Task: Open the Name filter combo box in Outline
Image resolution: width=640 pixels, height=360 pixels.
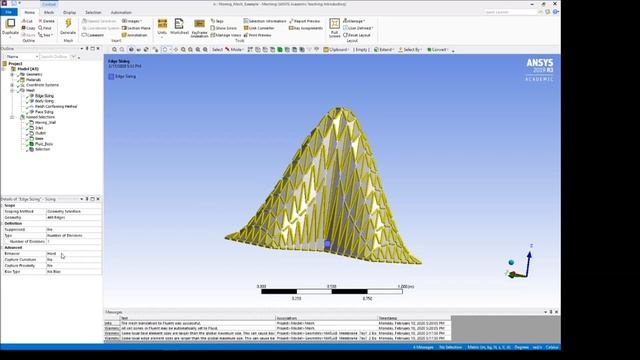Action: coord(22,57)
